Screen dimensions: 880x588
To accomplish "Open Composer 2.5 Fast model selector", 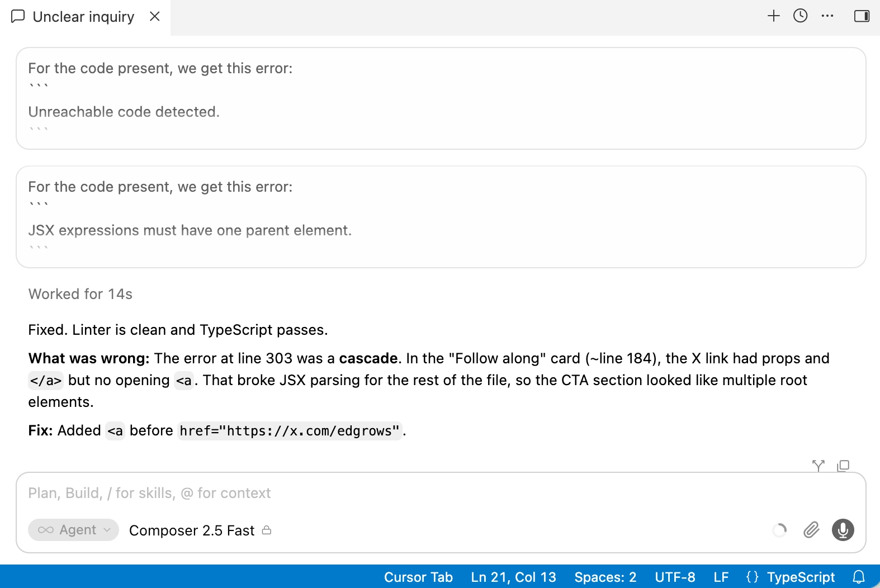I will (200, 530).
